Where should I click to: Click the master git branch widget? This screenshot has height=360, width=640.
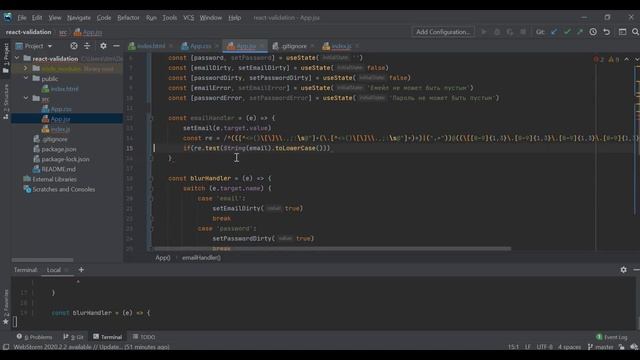[x=600, y=347]
